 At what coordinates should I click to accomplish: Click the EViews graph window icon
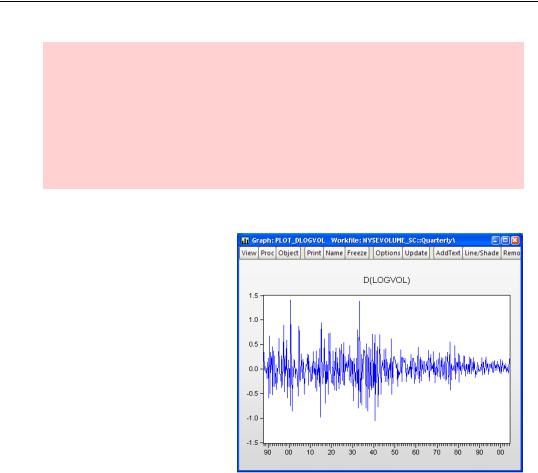tap(245, 240)
